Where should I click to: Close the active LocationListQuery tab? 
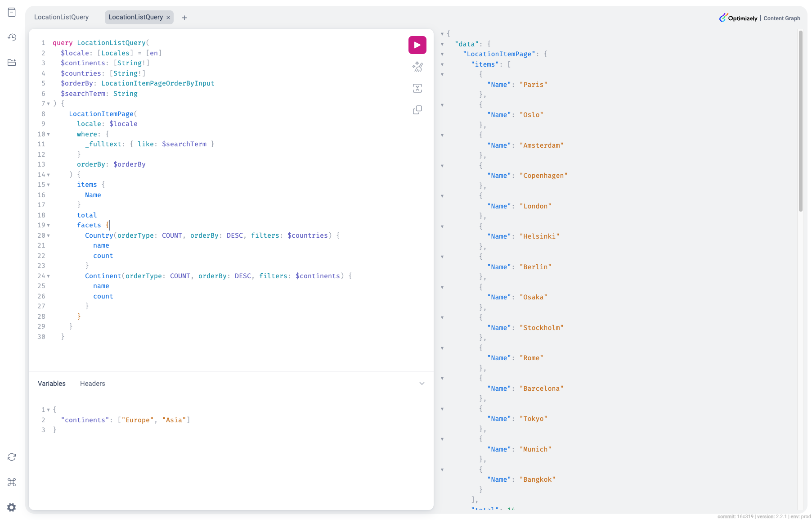point(168,18)
